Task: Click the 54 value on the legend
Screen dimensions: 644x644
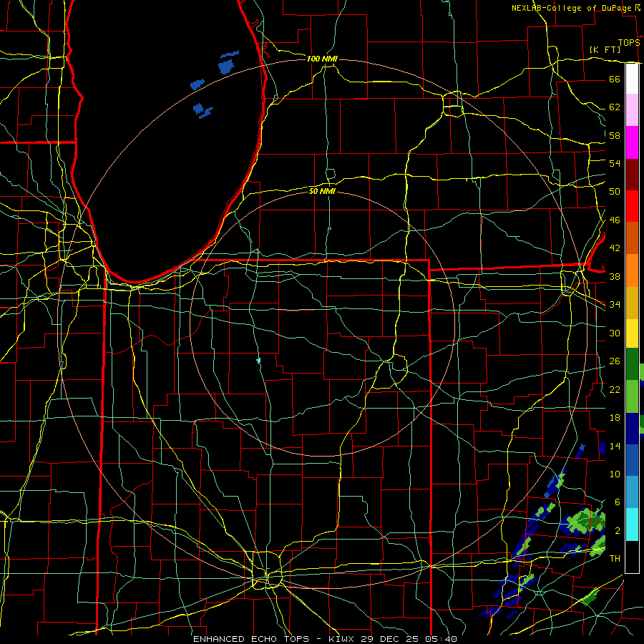Action: click(x=615, y=163)
